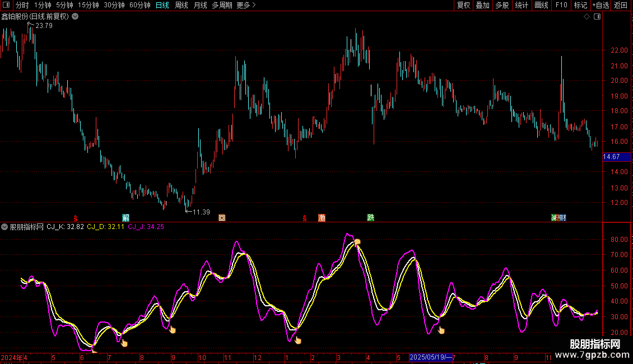Click the orange 回 event marker
Screen dimensions: 633x364
point(222,218)
